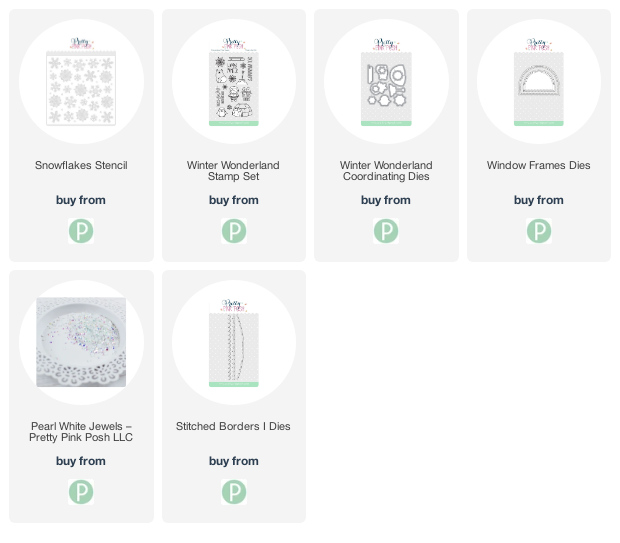Select the Pearl White Jewels – Pretty Pink Posh LLC title
The width and height of the screenshot is (620, 543).
81,432
